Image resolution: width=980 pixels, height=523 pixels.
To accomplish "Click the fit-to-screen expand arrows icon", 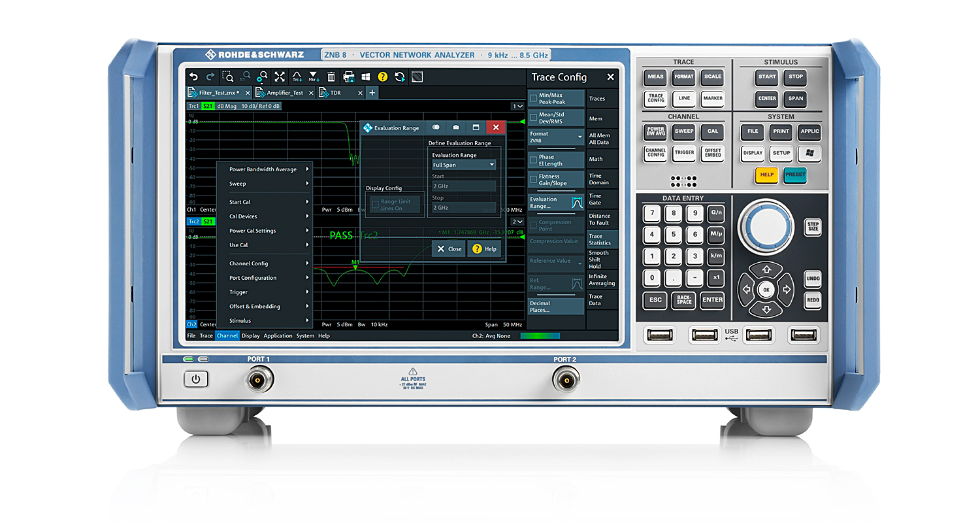I will (280, 76).
